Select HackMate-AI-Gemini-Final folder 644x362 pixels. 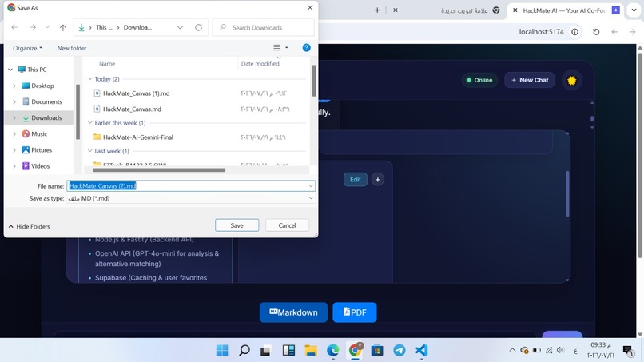point(138,137)
